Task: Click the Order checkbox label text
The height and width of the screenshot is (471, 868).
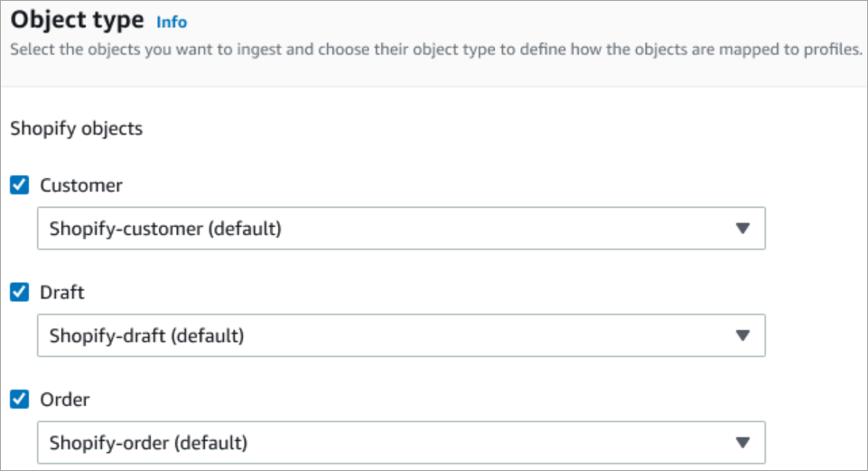Action: [x=65, y=399]
